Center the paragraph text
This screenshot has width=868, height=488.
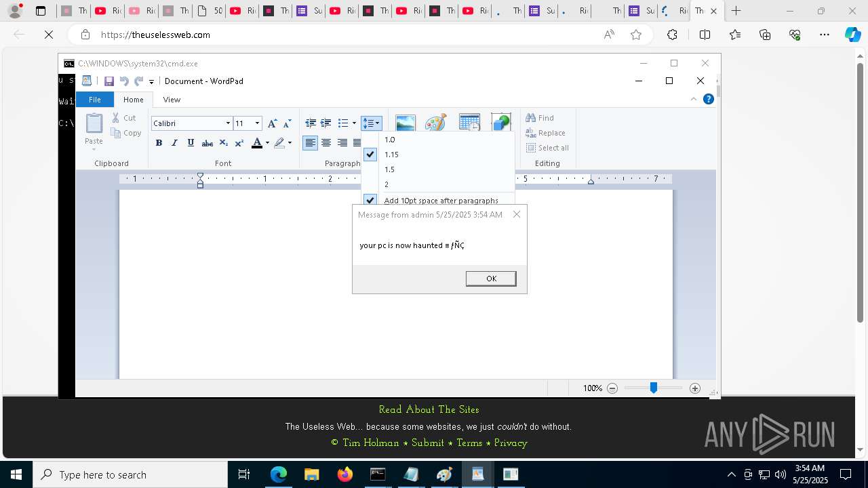[x=326, y=143]
